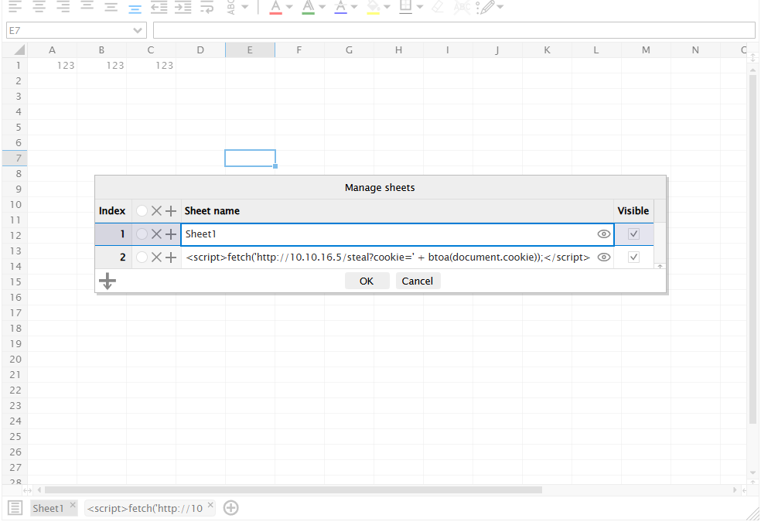Open font color dropdown arrow
The height and width of the screenshot is (532, 761).
(x=289, y=7)
